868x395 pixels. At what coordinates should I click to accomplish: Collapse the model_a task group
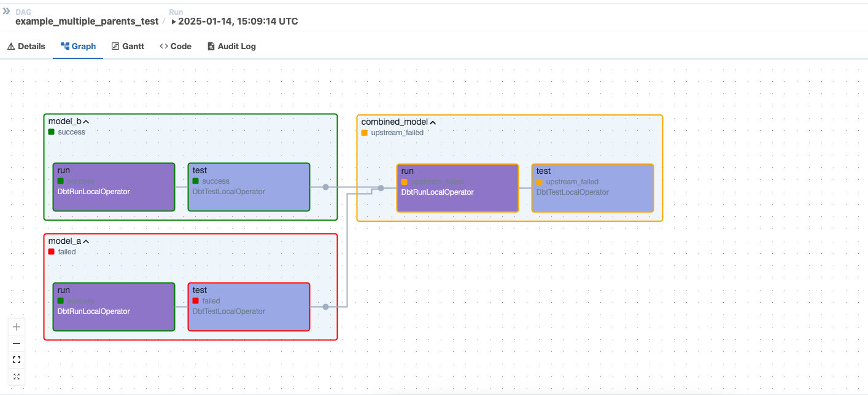click(x=87, y=241)
